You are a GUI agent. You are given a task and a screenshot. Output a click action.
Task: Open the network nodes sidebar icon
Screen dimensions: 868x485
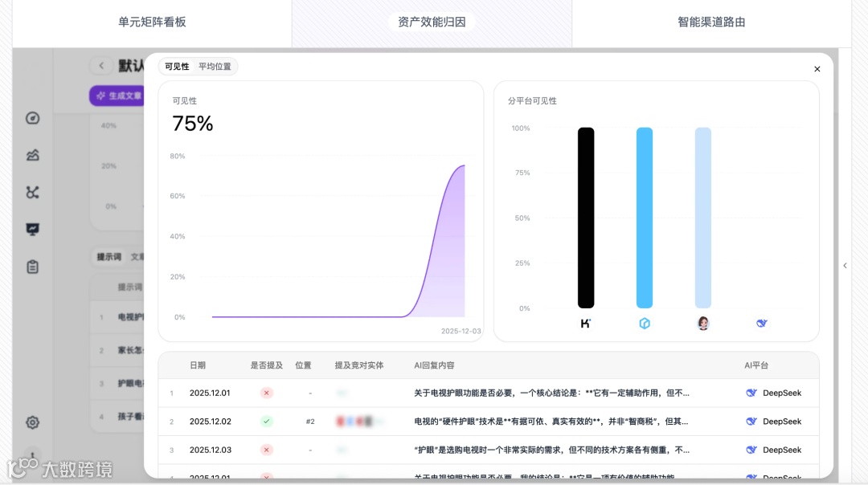(33, 192)
